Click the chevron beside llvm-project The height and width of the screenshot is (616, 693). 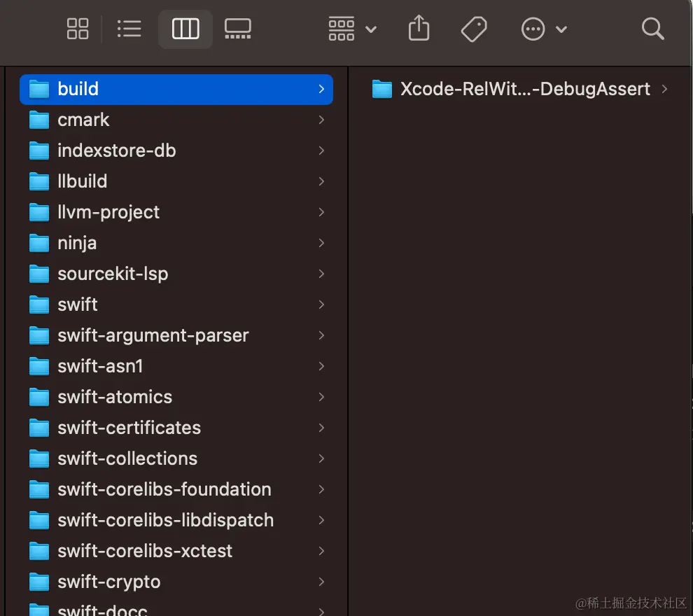(321, 212)
